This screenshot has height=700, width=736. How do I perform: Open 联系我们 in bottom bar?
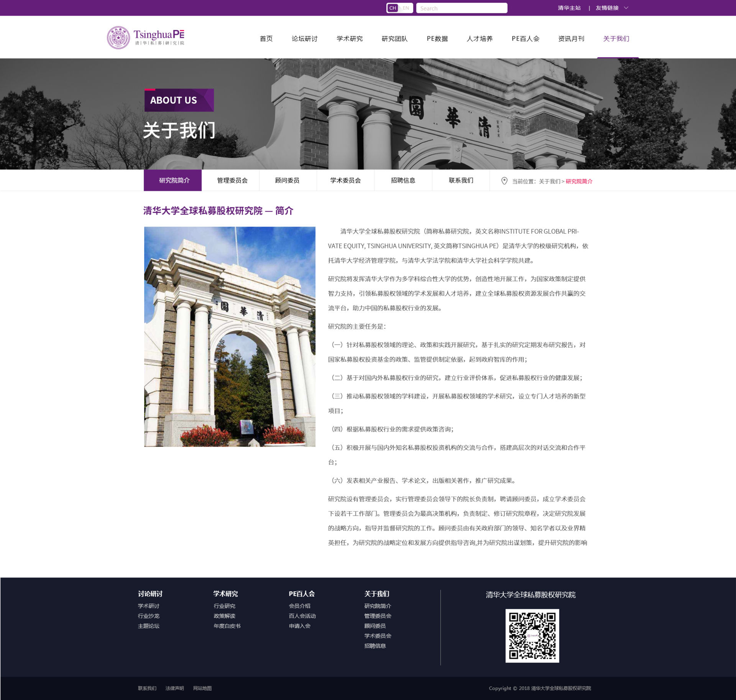pos(147,688)
